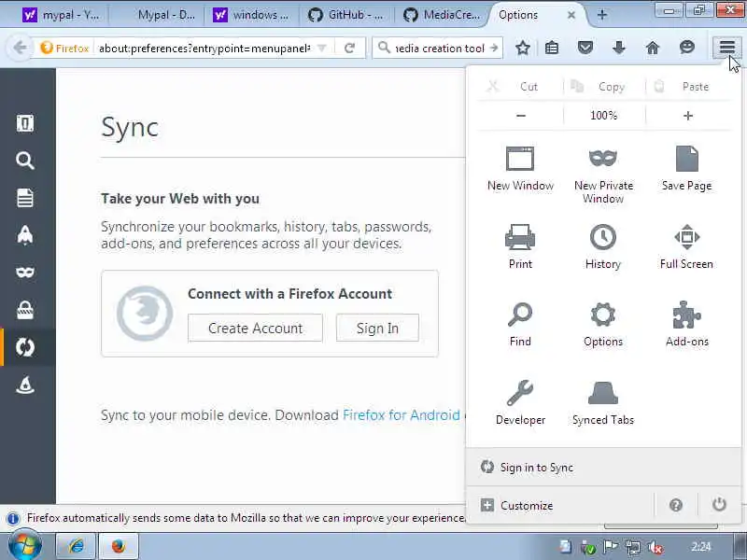Click the Exit power icon in menu

click(x=719, y=505)
